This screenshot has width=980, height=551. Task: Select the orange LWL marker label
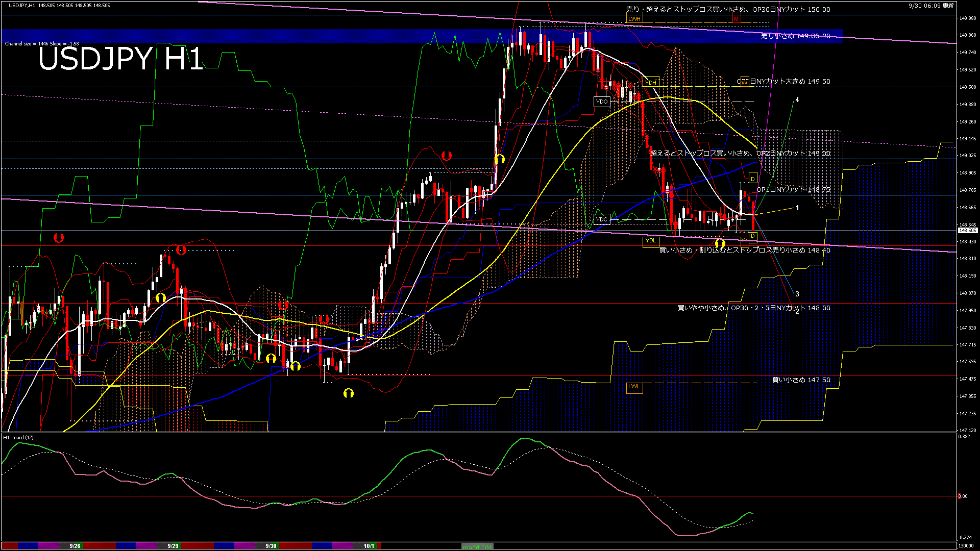coord(634,386)
